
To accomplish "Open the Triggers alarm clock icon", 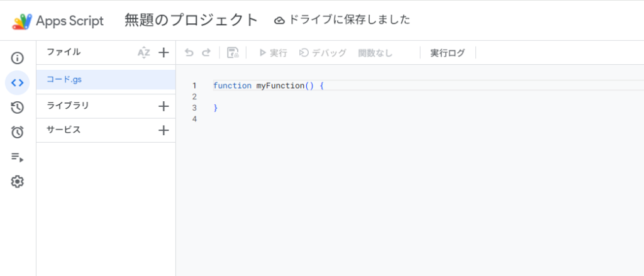I will pyautogui.click(x=18, y=132).
